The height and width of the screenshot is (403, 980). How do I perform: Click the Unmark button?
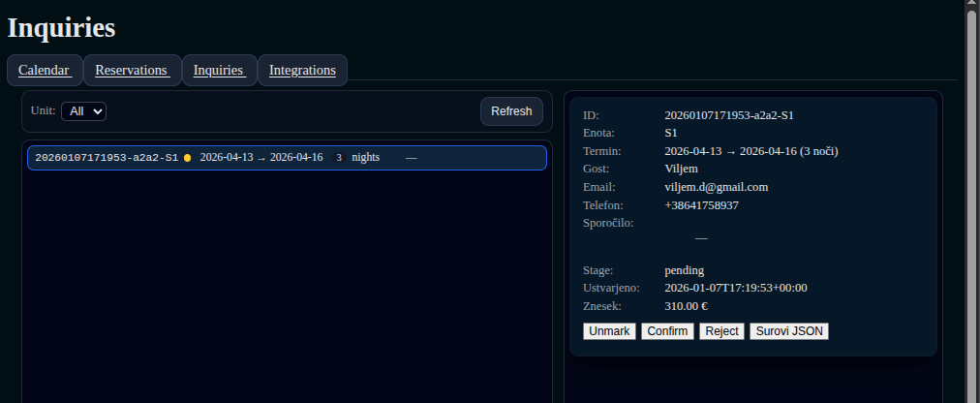pyautogui.click(x=609, y=331)
